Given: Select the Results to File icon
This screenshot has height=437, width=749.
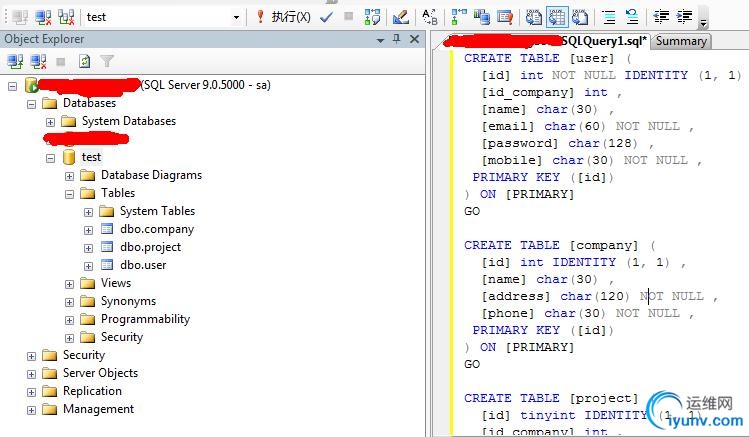Looking at the screenshot, I should (580, 17).
